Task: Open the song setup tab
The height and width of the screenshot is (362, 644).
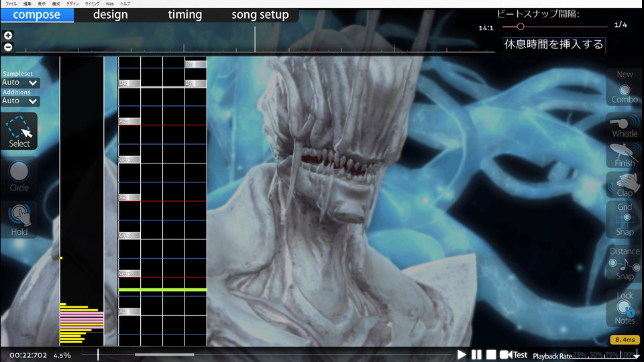Action: click(x=260, y=15)
